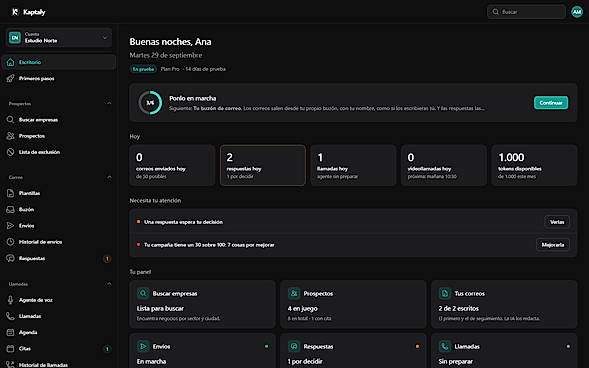The image size is (589, 368).
Task: Select Historial de envíos menu label
Action: pyautogui.click(x=41, y=242)
